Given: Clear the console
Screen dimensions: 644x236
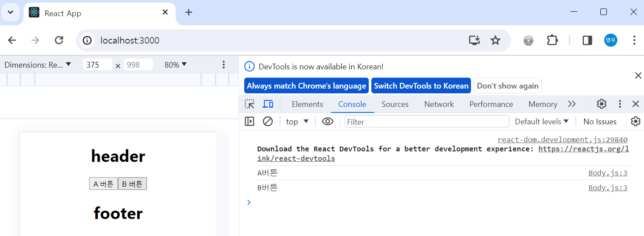Looking at the screenshot, I should click(x=268, y=121).
